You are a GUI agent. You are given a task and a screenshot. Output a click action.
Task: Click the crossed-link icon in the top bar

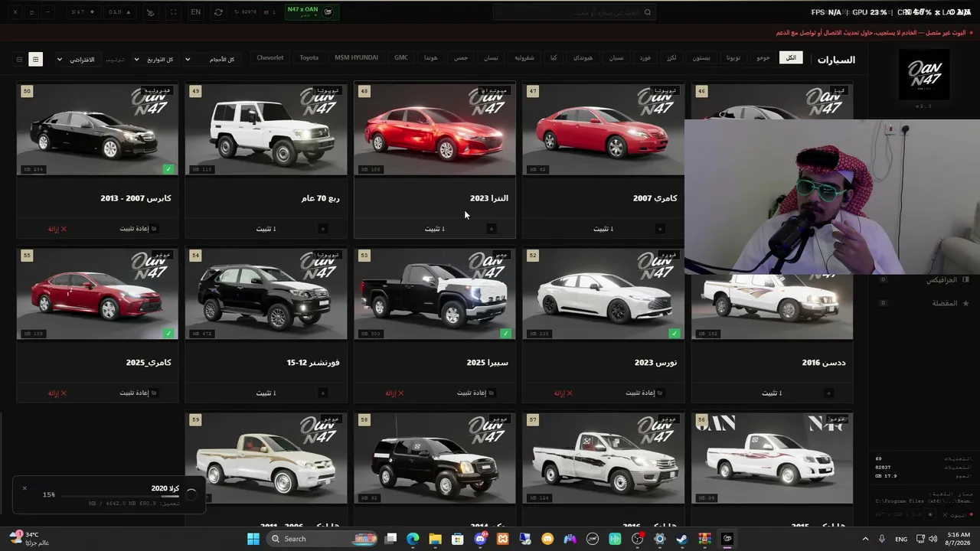click(150, 12)
